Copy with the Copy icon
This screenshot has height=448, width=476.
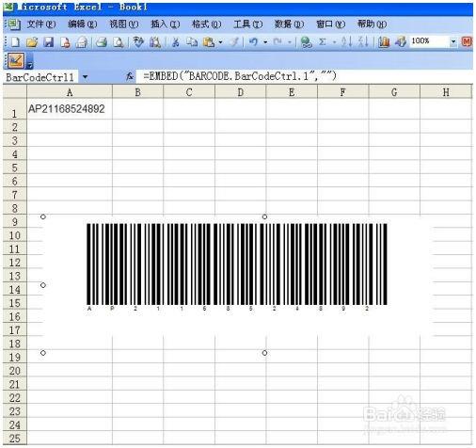point(192,41)
